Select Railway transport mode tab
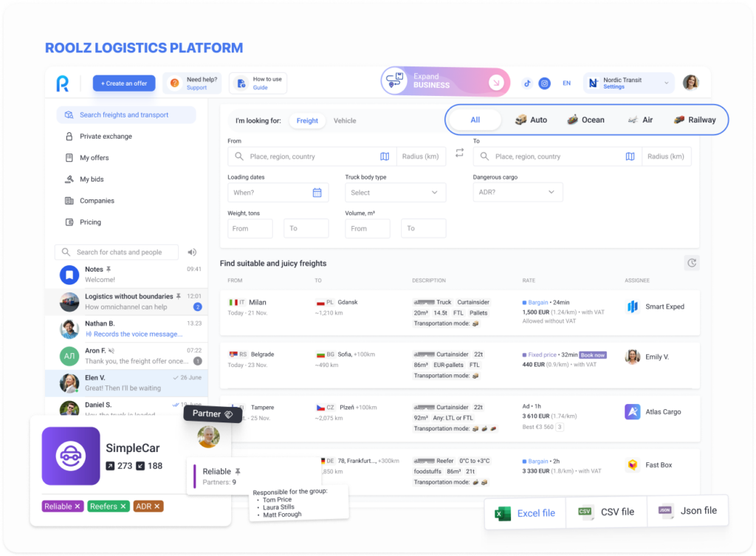756x556 pixels. tap(695, 120)
